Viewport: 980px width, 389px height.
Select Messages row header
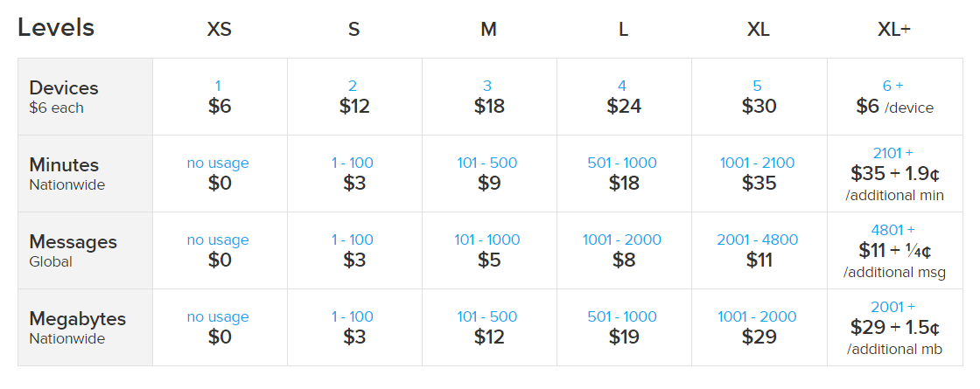point(86,250)
